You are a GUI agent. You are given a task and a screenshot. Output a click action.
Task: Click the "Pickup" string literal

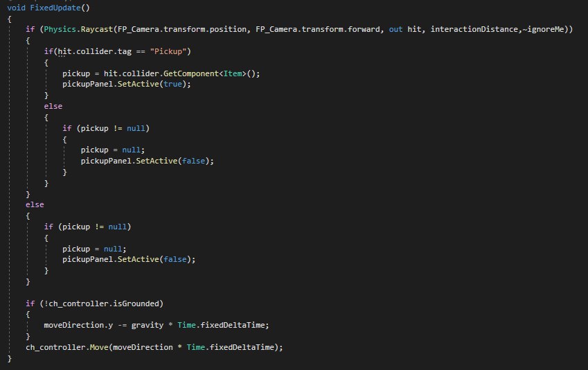tap(168, 51)
